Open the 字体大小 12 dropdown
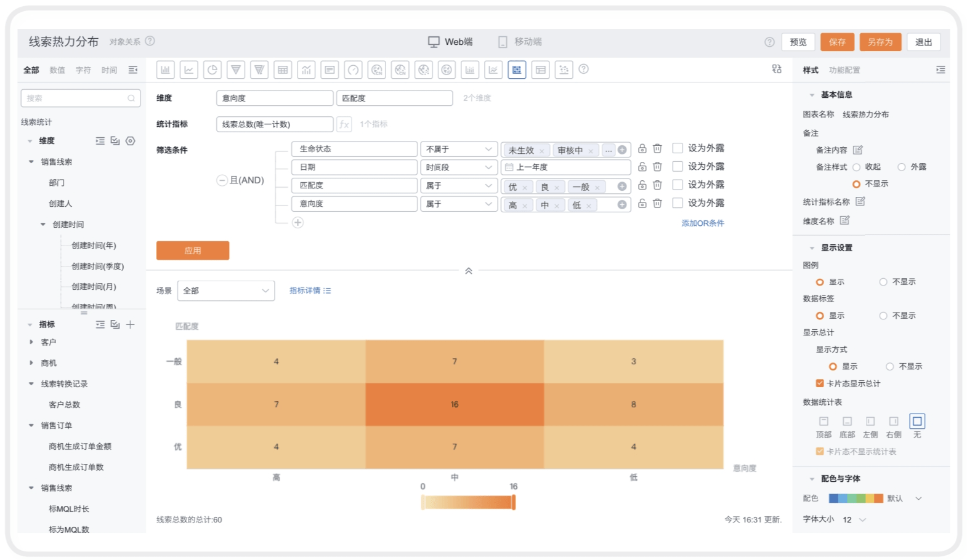 pyautogui.click(x=855, y=520)
